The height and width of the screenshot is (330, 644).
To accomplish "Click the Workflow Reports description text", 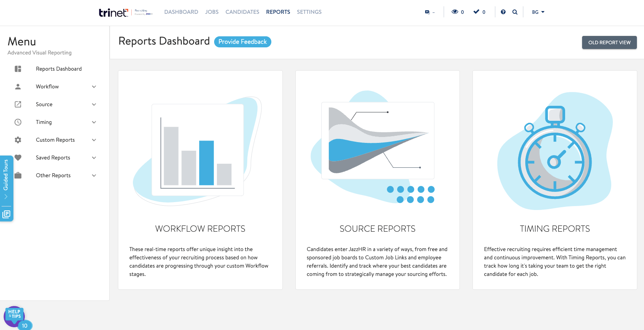I will 199,262.
